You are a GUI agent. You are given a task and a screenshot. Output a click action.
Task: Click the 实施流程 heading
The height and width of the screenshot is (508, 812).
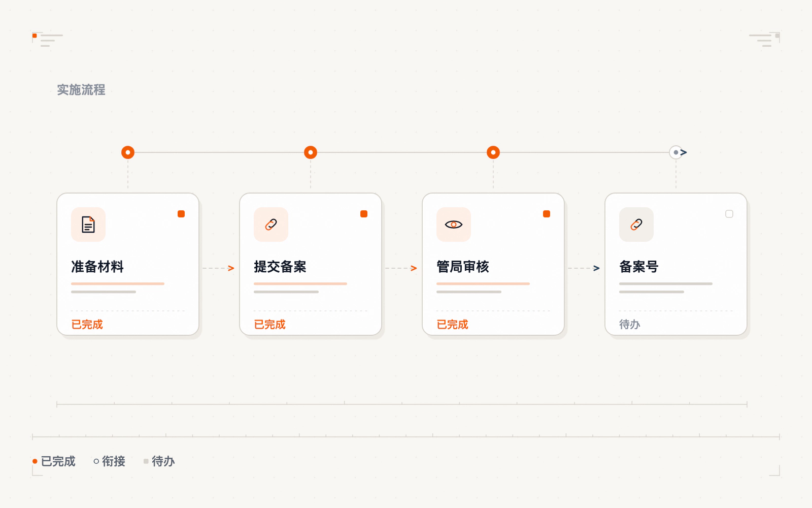tap(81, 90)
